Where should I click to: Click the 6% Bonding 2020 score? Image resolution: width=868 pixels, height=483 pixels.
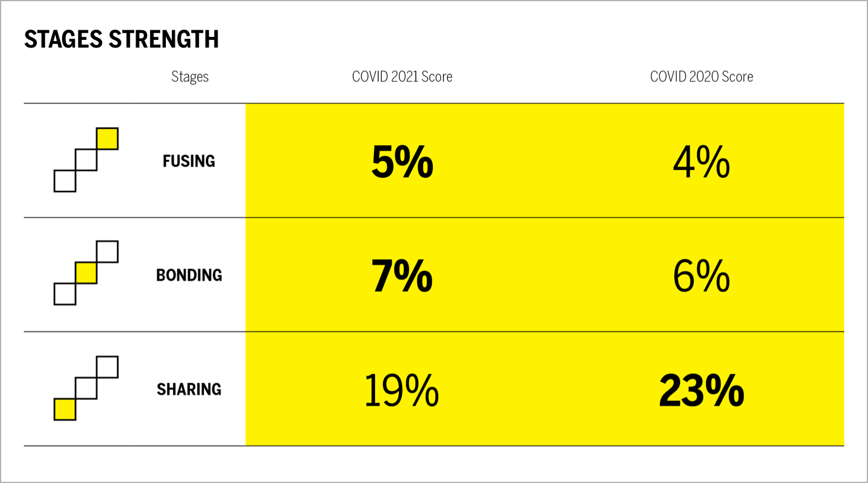(x=702, y=276)
